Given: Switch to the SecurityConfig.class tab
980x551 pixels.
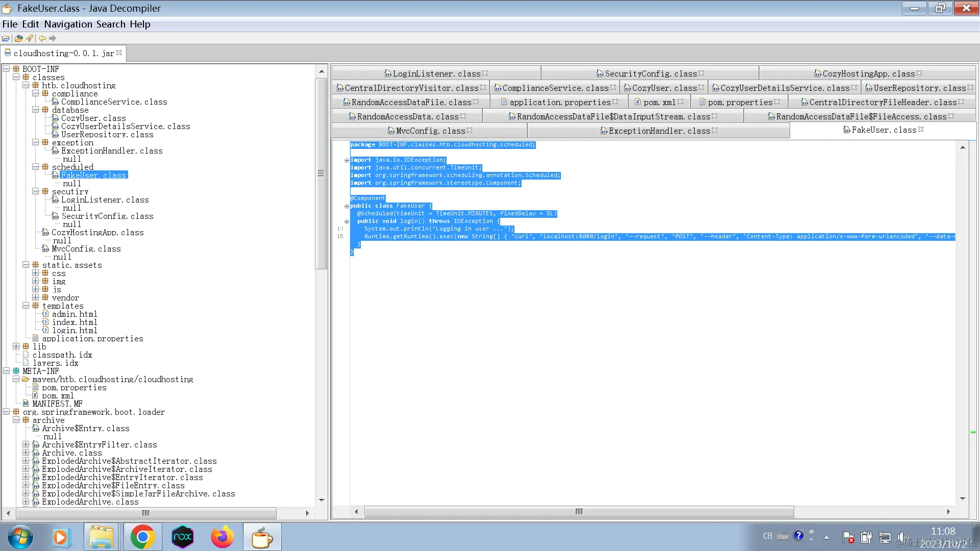Looking at the screenshot, I should click(650, 73).
